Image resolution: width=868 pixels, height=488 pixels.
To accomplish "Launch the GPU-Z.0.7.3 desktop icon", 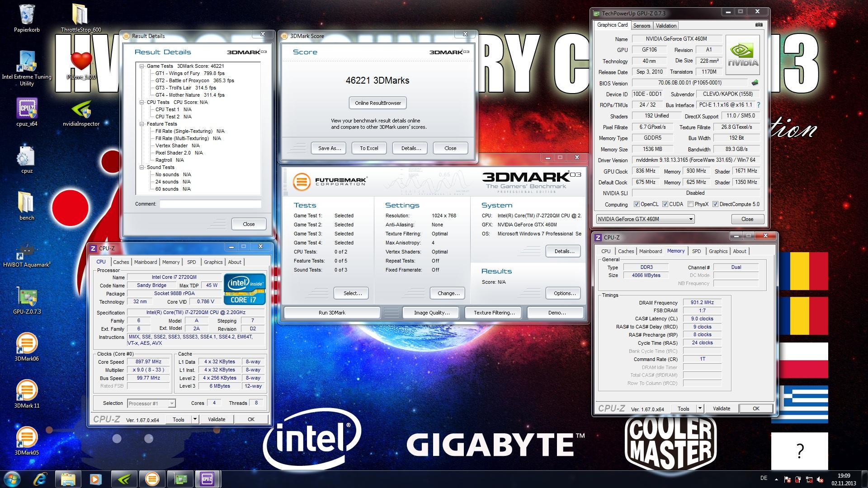I will [x=27, y=300].
